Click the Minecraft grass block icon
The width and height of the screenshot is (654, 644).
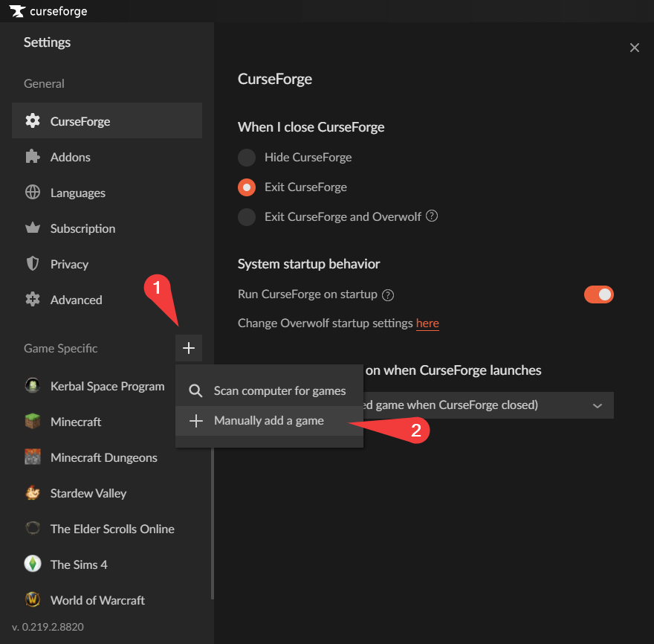pos(33,421)
